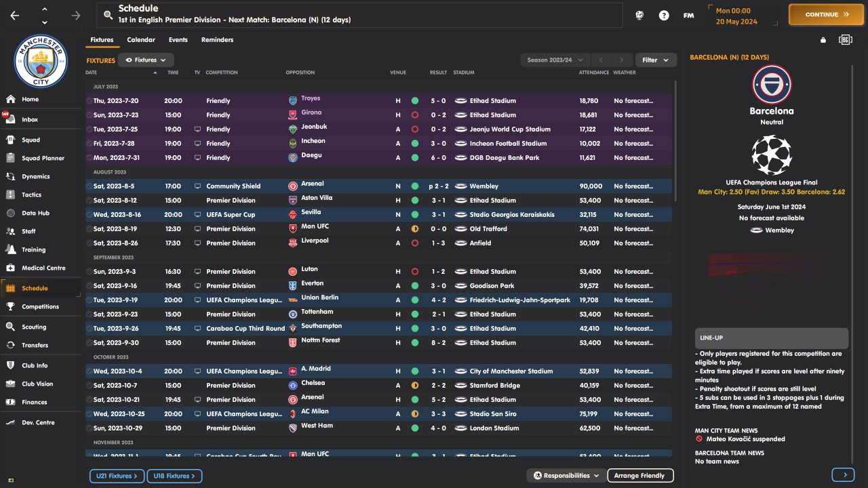This screenshot has height=488, width=868.
Task: Click the help question mark icon
Action: pos(664,15)
